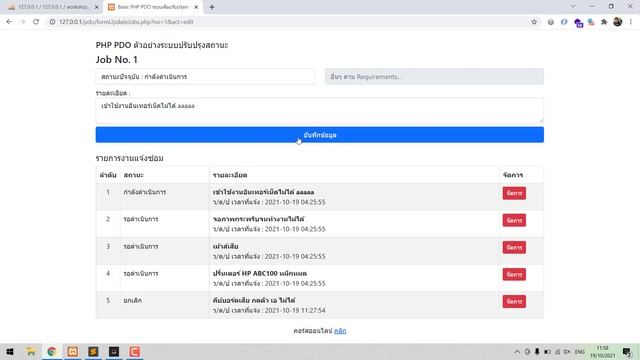This screenshot has width=640, height=360.
Task: Click the volume tray icon
Action: (567, 352)
